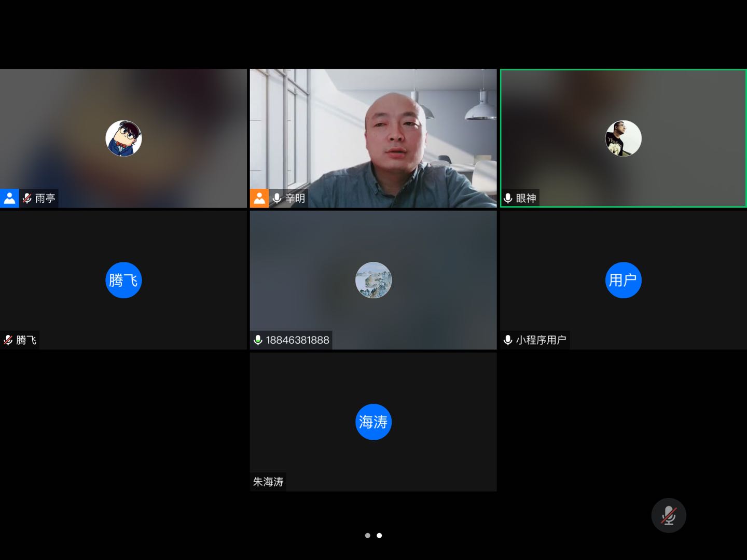Click the muted mic icon beside 腾飞 label
The image size is (747, 560).
tap(8, 340)
